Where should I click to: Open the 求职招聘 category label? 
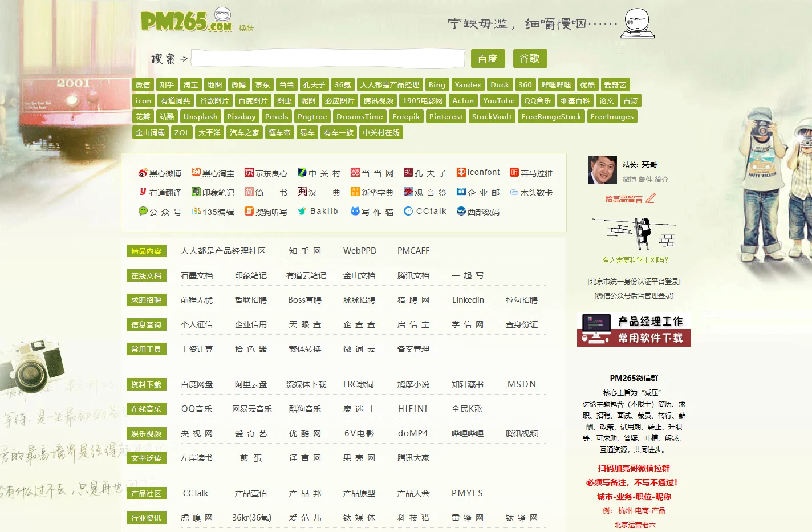147,300
